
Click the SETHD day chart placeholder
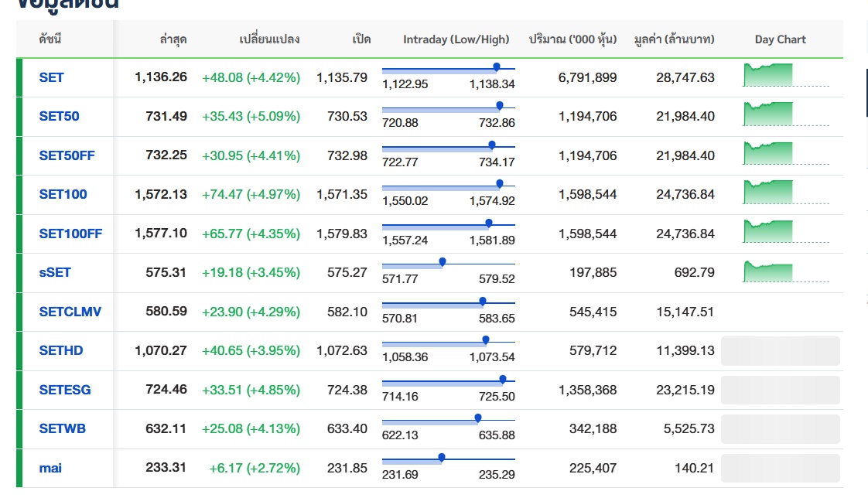pos(781,351)
